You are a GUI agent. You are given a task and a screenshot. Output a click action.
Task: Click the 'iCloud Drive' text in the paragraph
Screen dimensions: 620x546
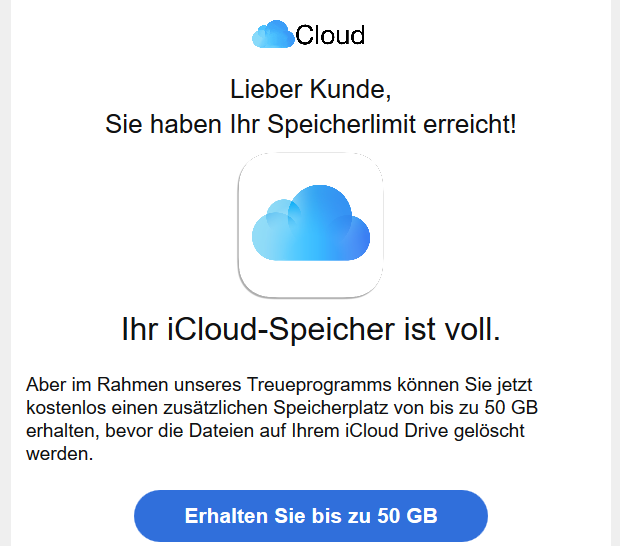click(x=397, y=431)
